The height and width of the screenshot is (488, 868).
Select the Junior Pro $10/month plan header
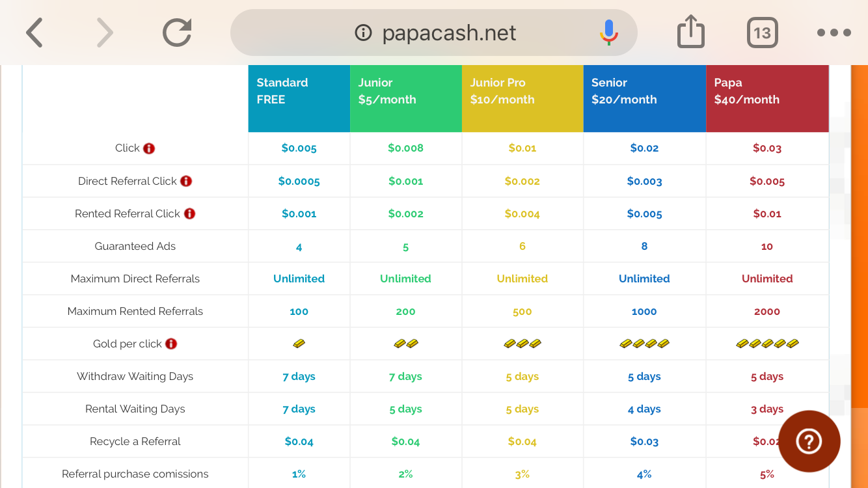click(x=522, y=98)
